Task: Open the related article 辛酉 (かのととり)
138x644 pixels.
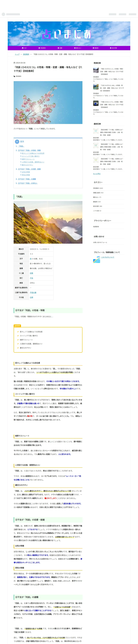Action: click(112, 105)
